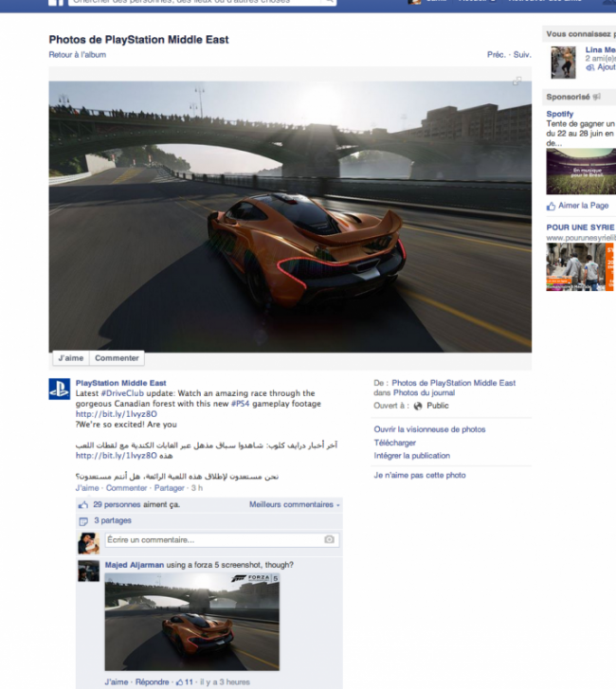The width and height of the screenshot is (616, 689).
Task: Click shares icon next to 3 partages
Action: [83, 521]
